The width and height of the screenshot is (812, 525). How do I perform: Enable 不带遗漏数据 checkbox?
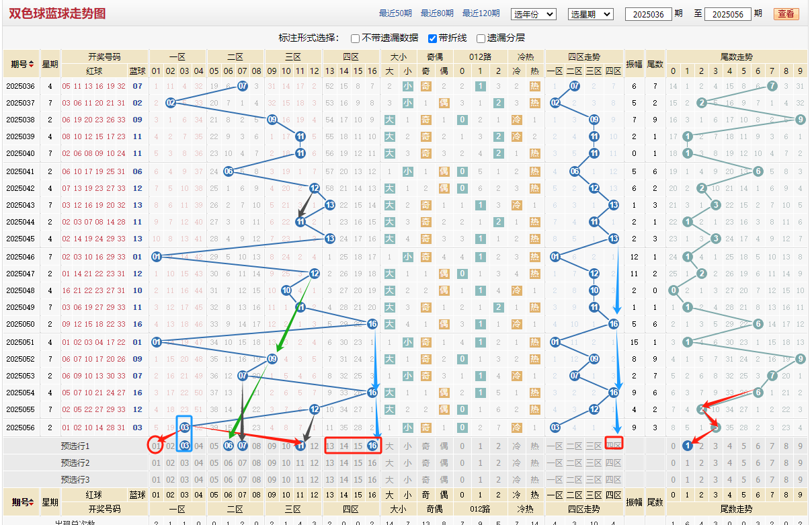355,38
